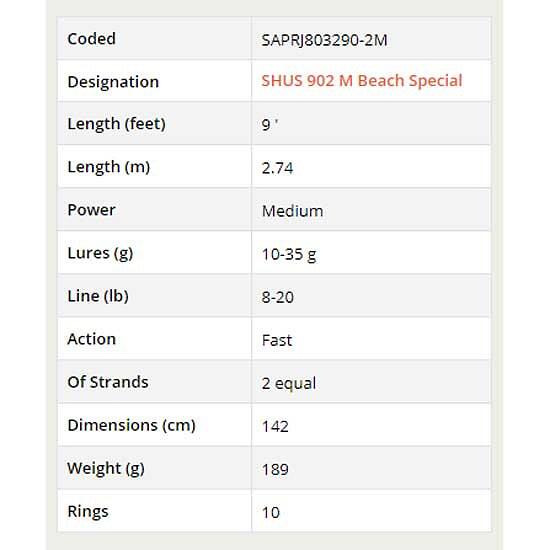
Task: Select the 10-35 g lure value
Action: (289, 254)
